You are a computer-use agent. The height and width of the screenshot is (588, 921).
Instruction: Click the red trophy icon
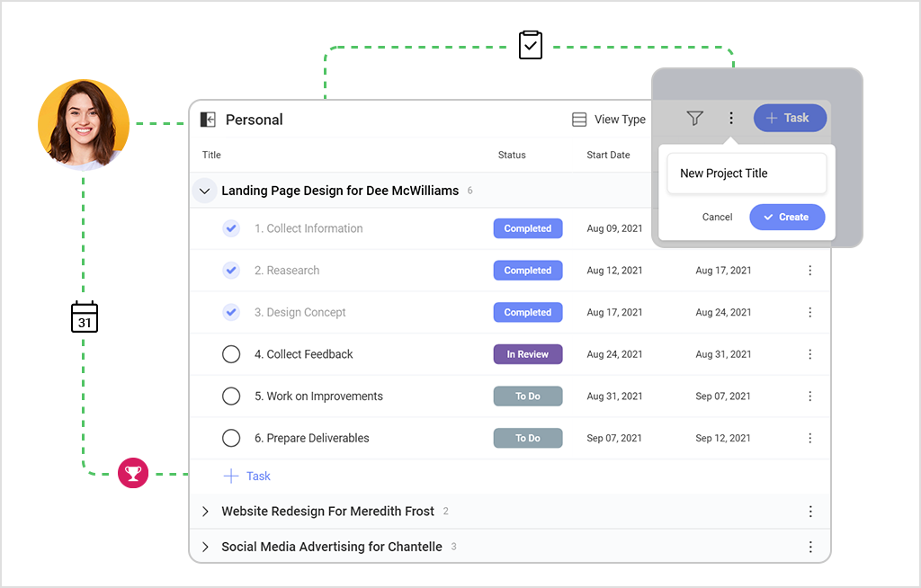click(x=133, y=472)
